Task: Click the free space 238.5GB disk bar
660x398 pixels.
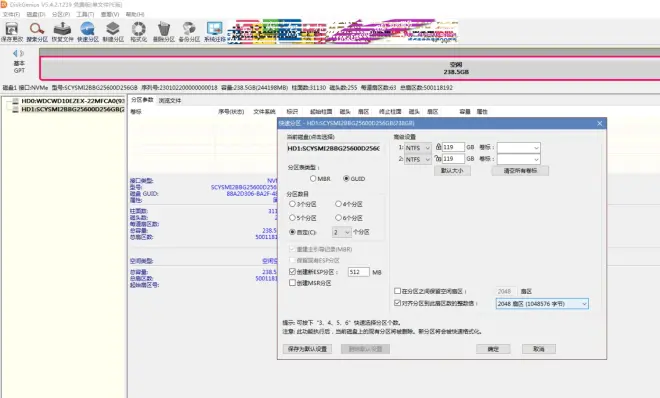Action: pyautogui.click(x=350, y=68)
